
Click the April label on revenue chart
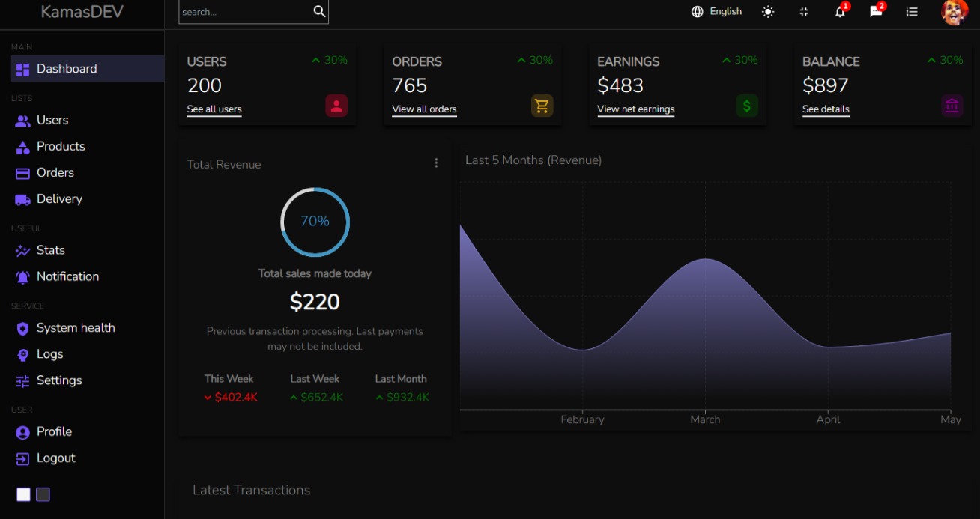point(828,420)
